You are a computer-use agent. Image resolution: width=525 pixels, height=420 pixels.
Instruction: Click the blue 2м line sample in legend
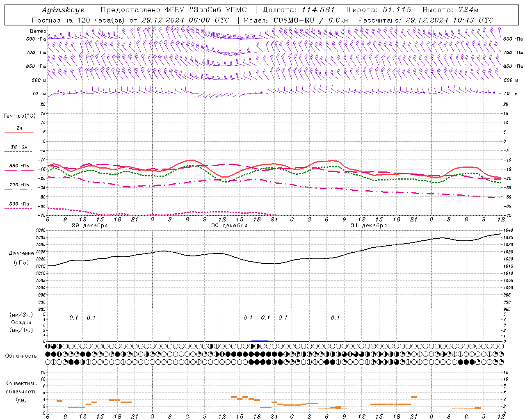click(x=19, y=133)
